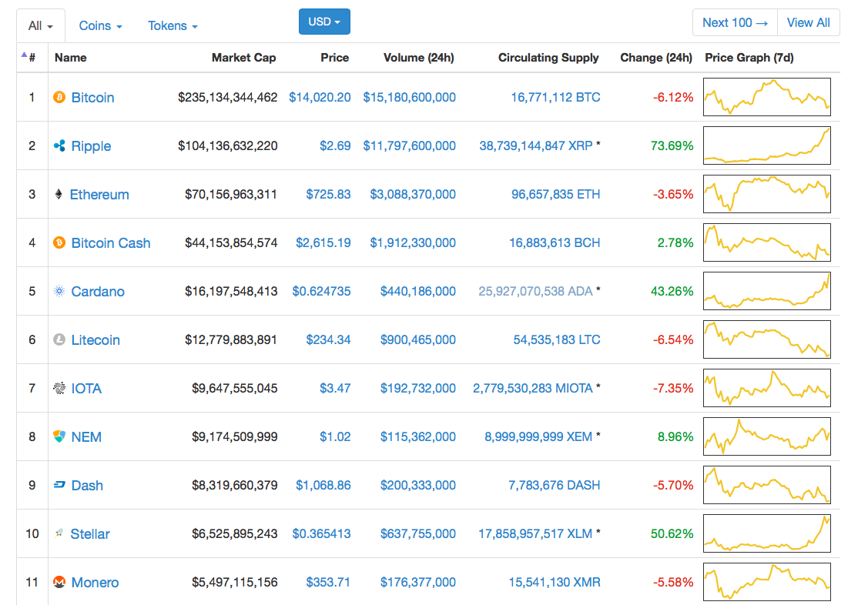The image size is (868, 605).
Task: Click the View All button
Action: pos(808,22)
